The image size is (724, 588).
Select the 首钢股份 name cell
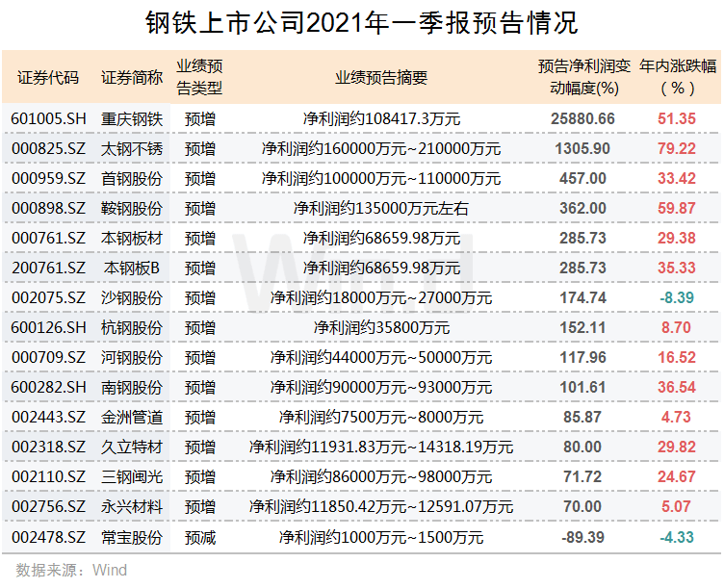click(x=132, y=179)
